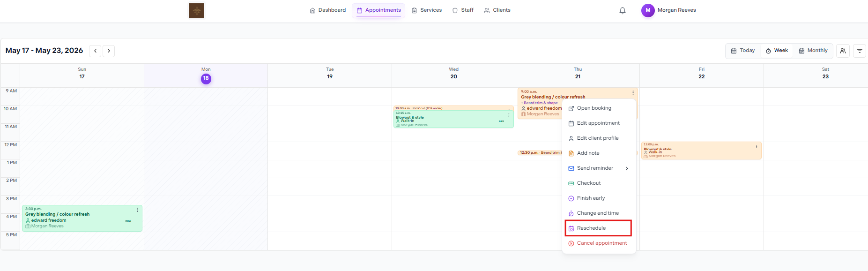
Task: Open Sunday 3:30 p.m. Grey blending appointment
Action: click(82, 218)
